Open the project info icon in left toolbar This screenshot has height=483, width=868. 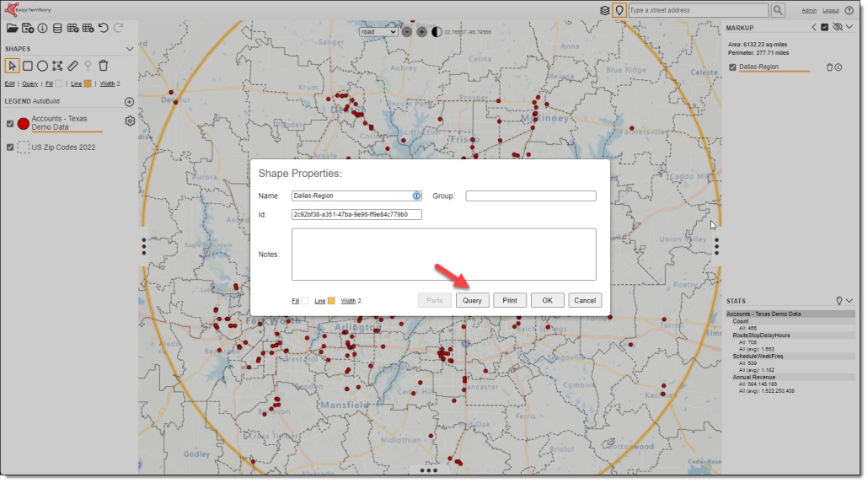click(43, 28)
